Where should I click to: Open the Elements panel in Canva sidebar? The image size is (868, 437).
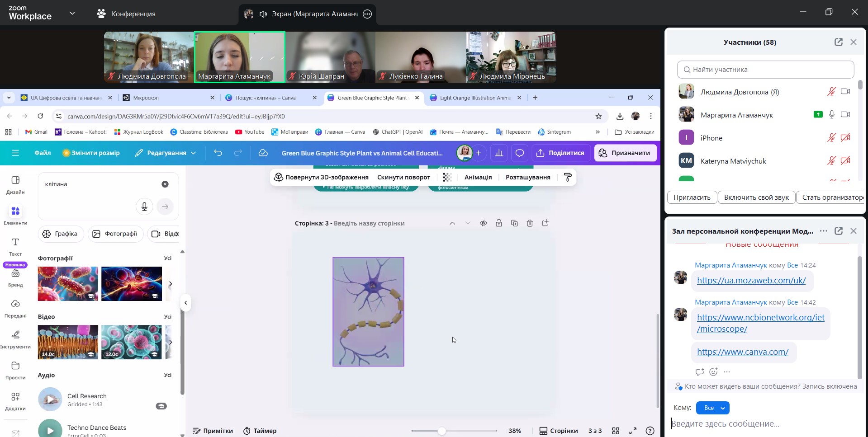tap(15, 215)
